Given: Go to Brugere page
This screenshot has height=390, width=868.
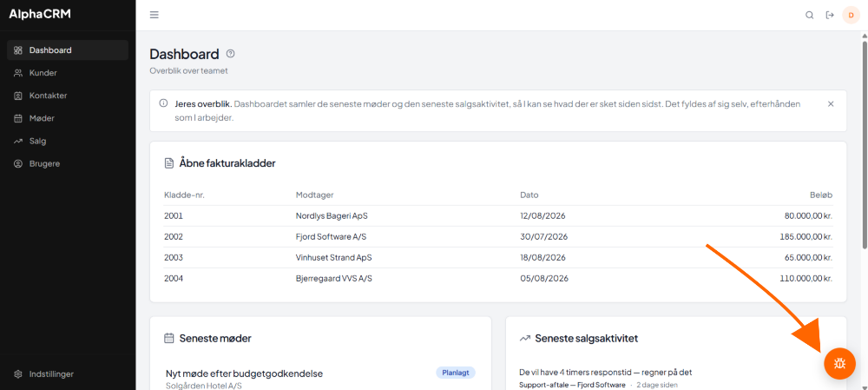Looking at the screenshot, I should pyautogui.click(x=68, y=163).
